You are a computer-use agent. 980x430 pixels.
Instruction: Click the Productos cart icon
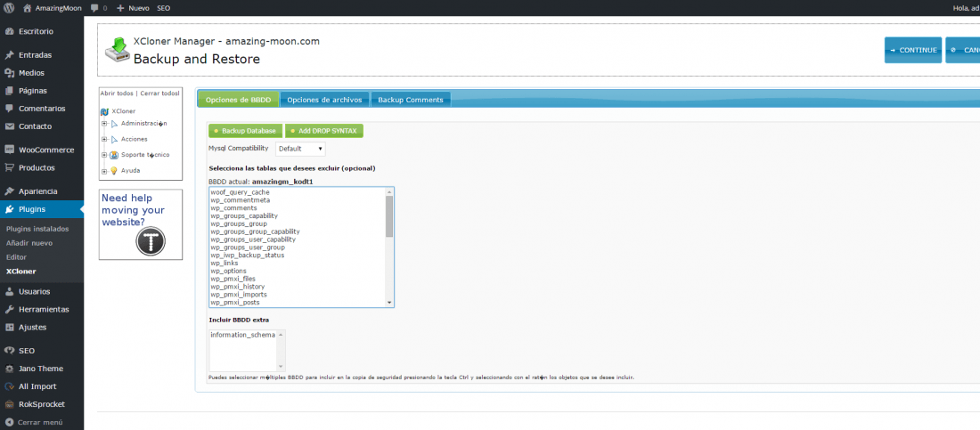pos(10,167)
